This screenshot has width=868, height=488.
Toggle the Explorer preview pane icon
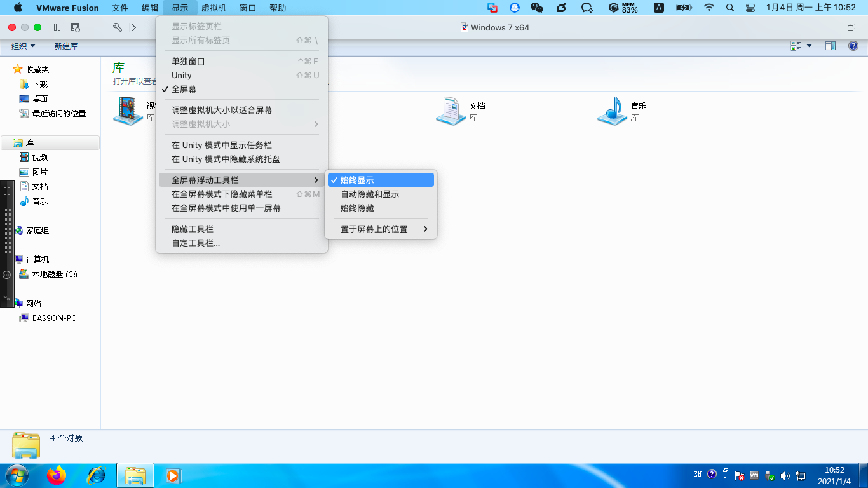(830, 46)
